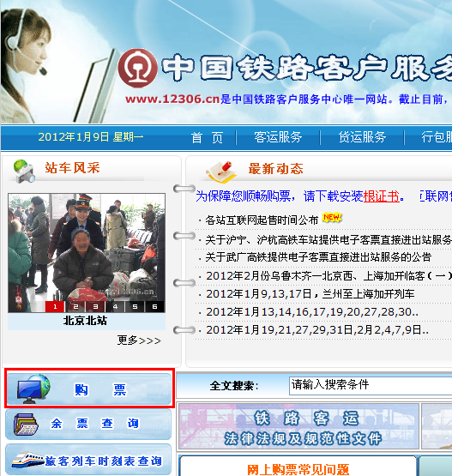This screenshot has height=476, width=452.
Task: Open 旅客列车时刻表查询 timetable query
Action: click(x=88, y=460)
